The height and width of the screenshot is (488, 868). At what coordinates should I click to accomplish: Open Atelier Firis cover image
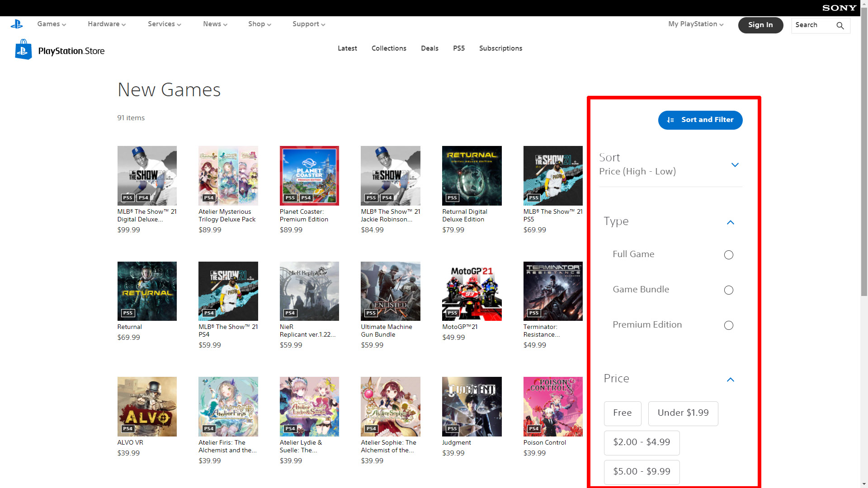coord(228,407)
